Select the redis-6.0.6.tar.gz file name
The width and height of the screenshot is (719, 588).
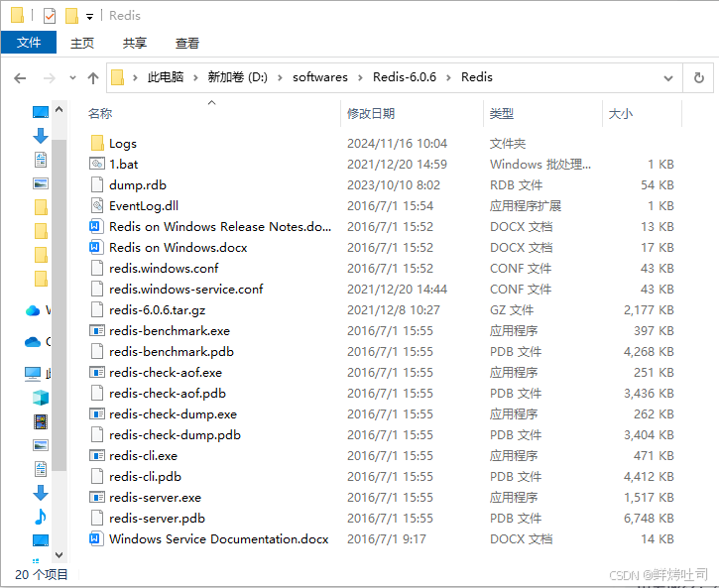[x=158, y=310]
